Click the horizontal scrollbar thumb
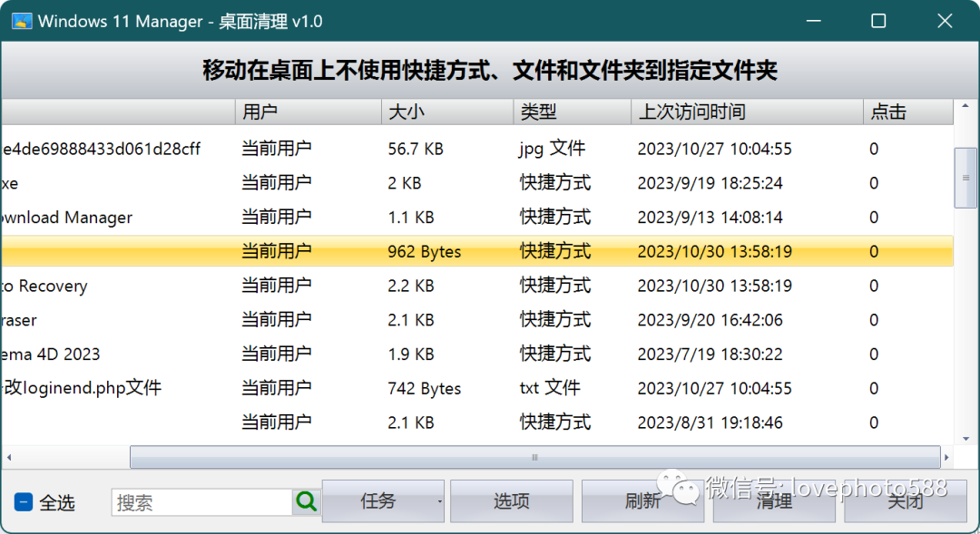The height and width of the screenshot is (534, 980). (535, 457)
